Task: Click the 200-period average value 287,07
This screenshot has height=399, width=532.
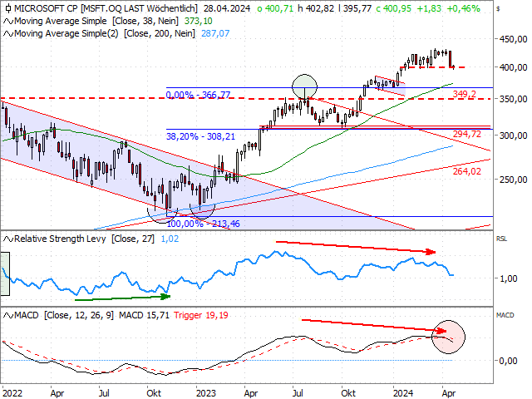Action: click(x=215, y=33)
